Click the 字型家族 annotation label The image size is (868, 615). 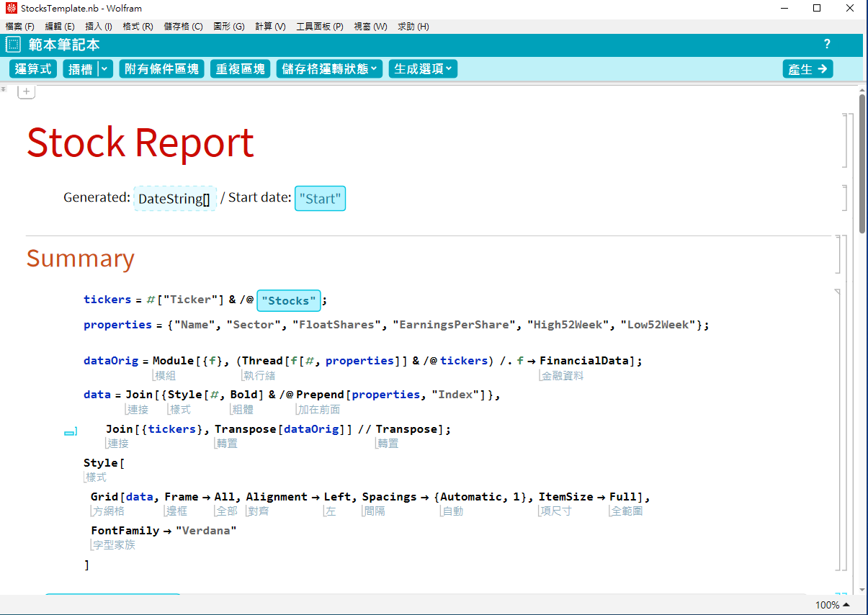(x=114, y=545)
